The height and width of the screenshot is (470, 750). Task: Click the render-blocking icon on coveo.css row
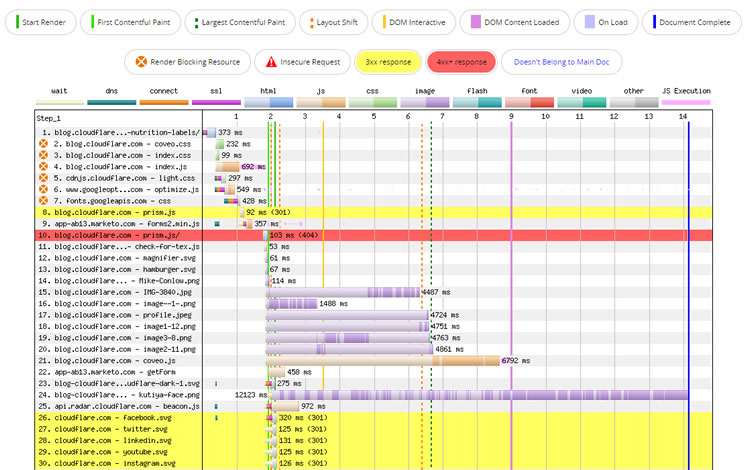click(x=44, y=143)
